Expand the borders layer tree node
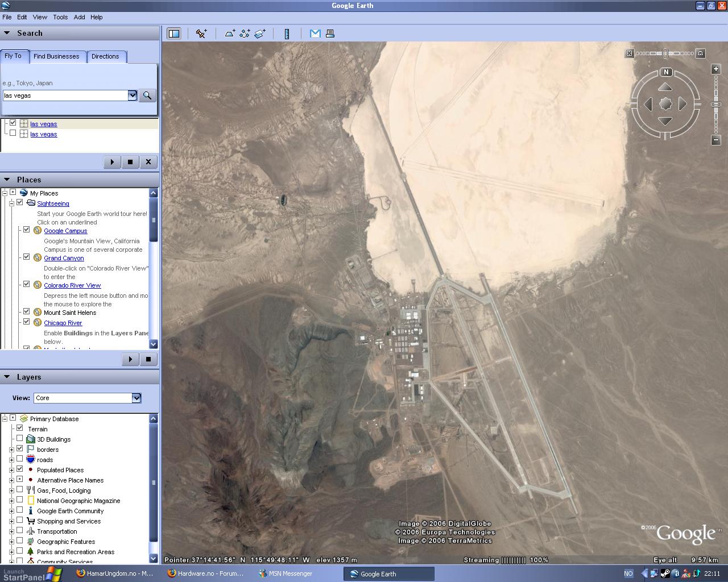 (11, 450)
